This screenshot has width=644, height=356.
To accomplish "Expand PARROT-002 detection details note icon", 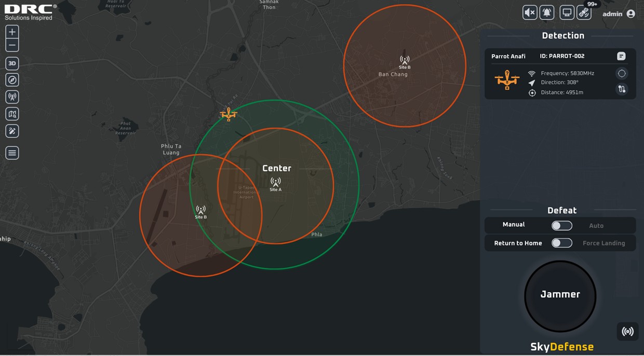I will pyautogui.click(x=621, y=56).
